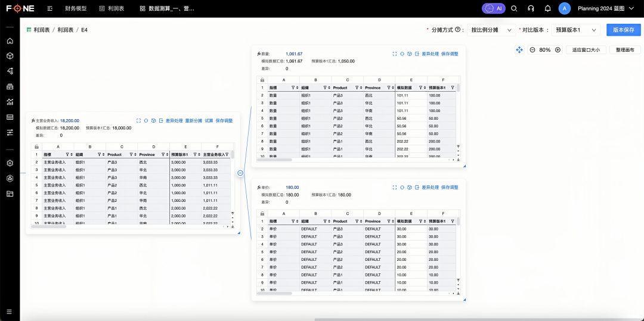Image resolution: width=644 pixels, height=321 pixels.
Task: Select column A header in 单价 table
Action: [283, 213]
